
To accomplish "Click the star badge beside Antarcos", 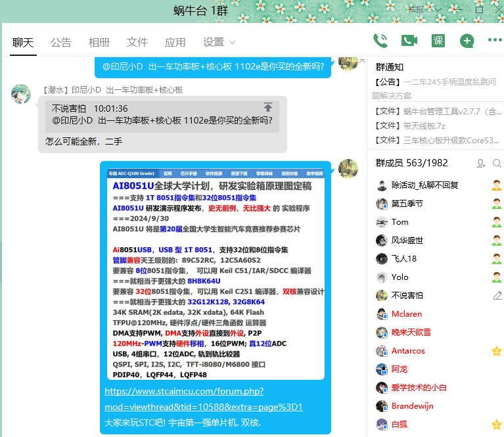I will point(497,351).
